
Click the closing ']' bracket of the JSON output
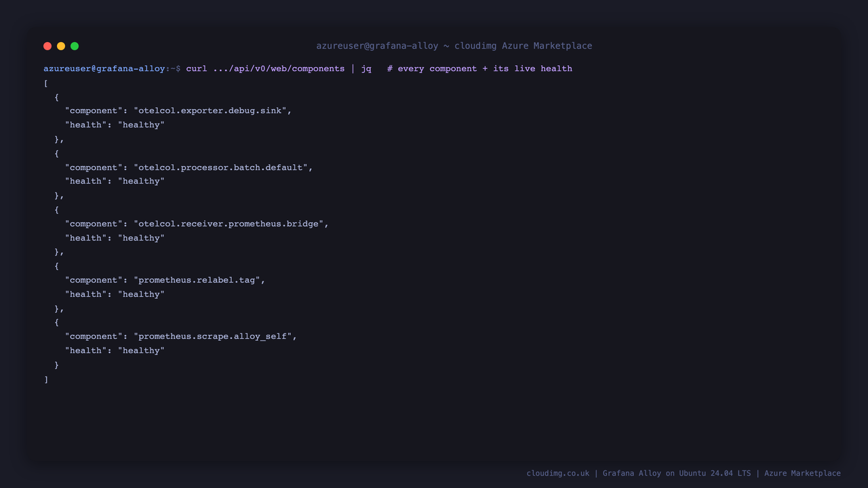pyautogui.click(x=46, y=379)
